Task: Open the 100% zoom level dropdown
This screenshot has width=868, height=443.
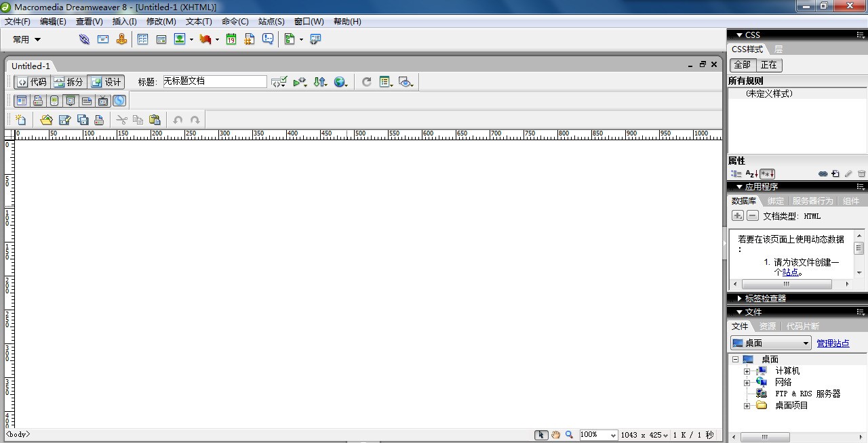Action: (598, 435)
